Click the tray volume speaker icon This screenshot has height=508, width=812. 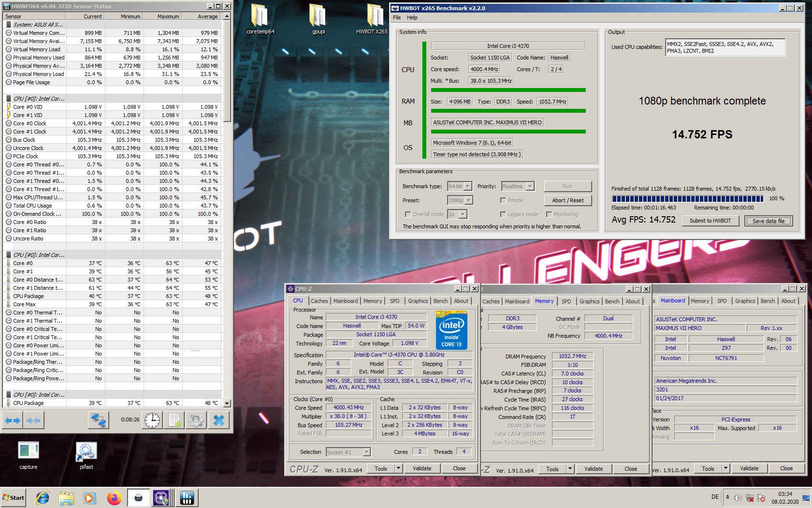[738, 498]
